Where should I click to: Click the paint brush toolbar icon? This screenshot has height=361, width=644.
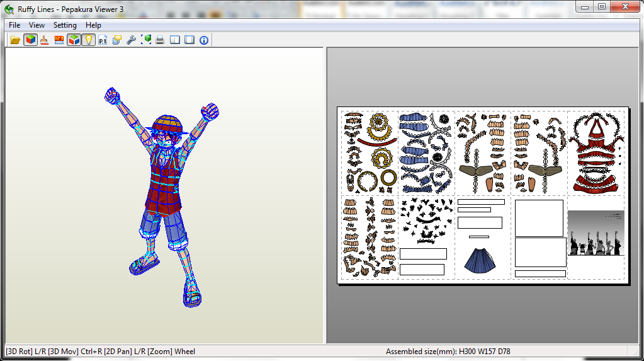pos(44,40)
